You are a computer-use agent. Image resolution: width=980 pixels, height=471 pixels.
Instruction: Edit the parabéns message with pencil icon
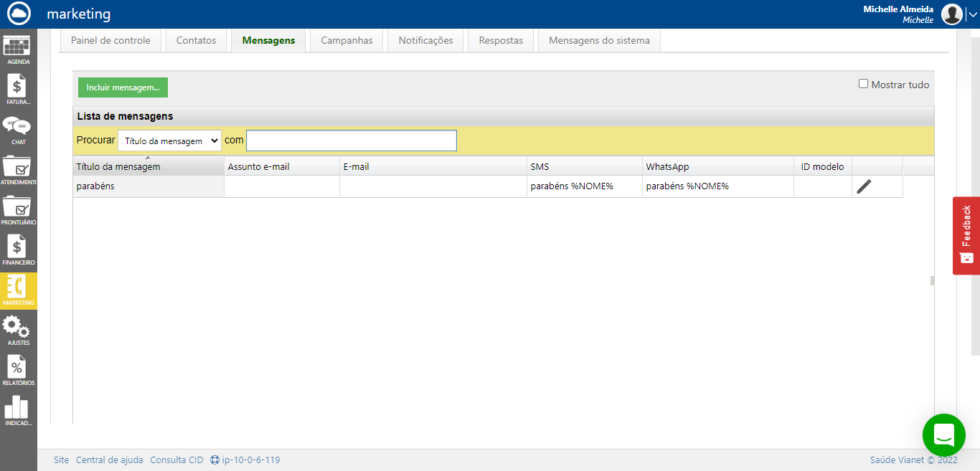point(864,186)
